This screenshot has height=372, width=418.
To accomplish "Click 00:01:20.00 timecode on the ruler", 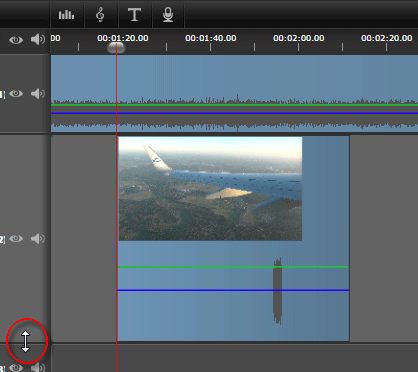I will pyautogui.click(x=123, y=38).
